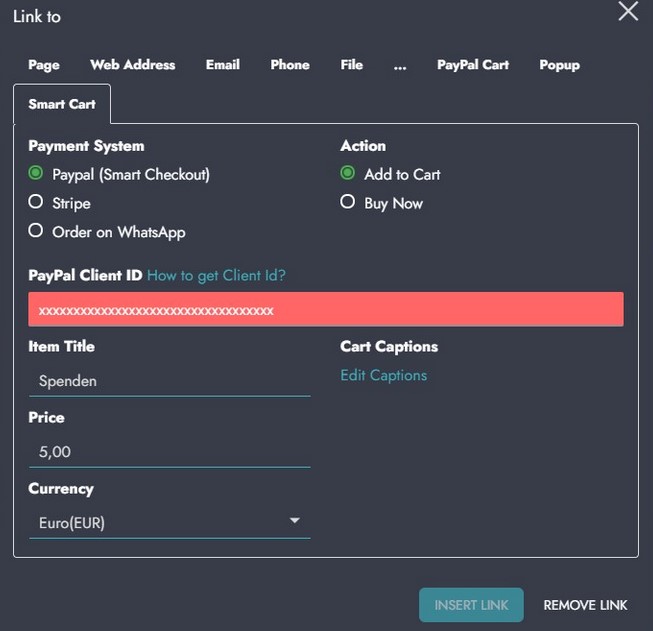Click the PayPal Client ID field
The width and height of the screenshot is (653, 631).
[x=326, y=310]
